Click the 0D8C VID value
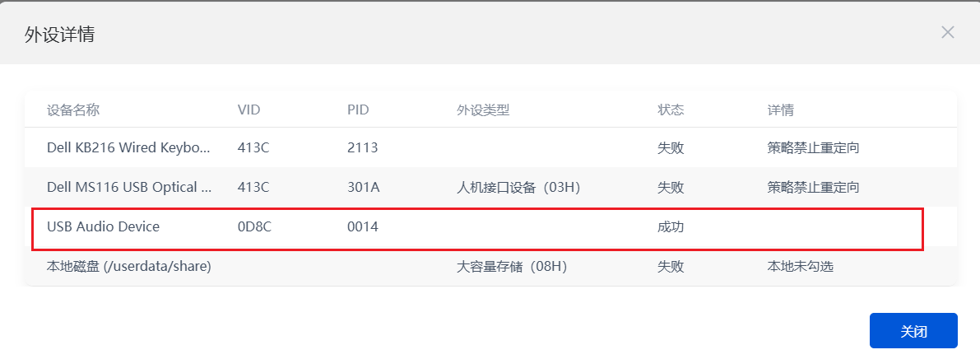 (254, 226)
